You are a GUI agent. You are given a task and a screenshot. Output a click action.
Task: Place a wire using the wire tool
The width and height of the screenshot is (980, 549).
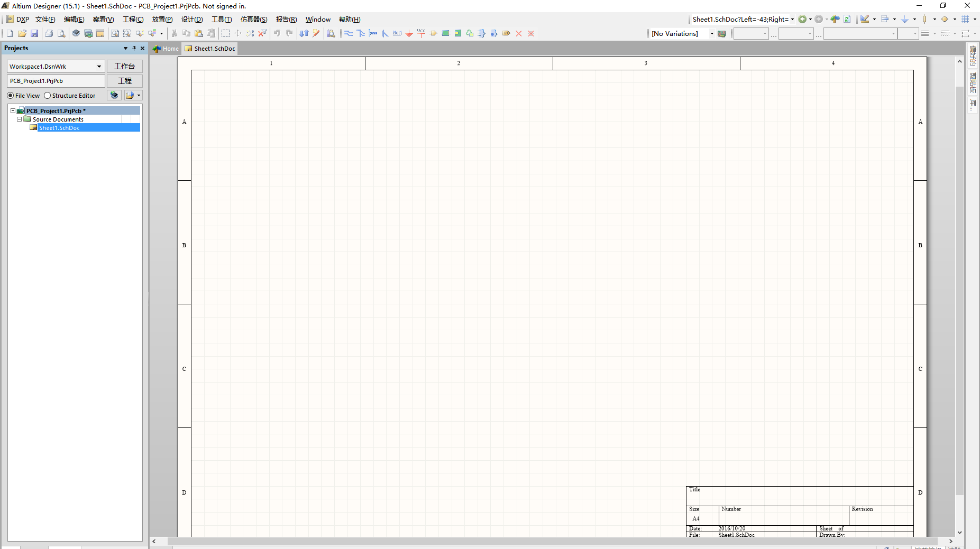tap(349, 33)
